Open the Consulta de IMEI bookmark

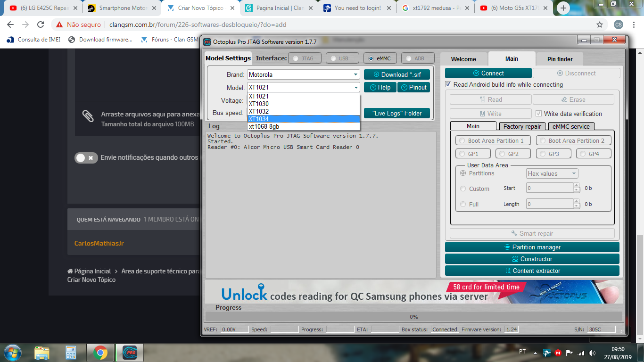(33, 40)
